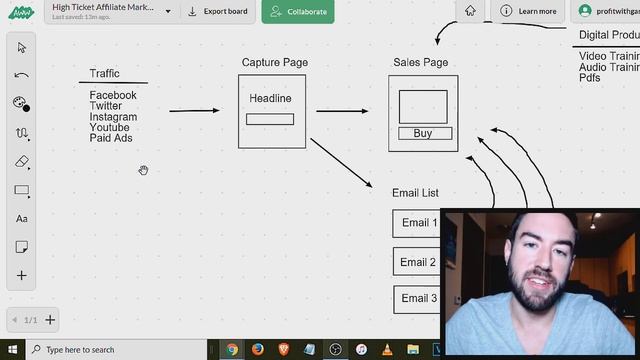Click the AWW app logo

pyautogui.click(x=21, y=12)
